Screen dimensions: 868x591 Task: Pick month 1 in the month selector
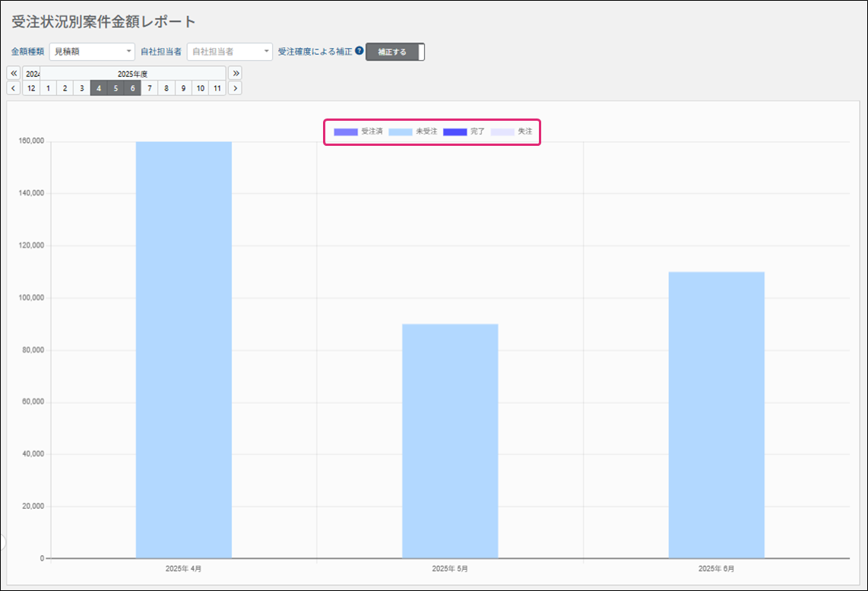click(x=48, y=88)
